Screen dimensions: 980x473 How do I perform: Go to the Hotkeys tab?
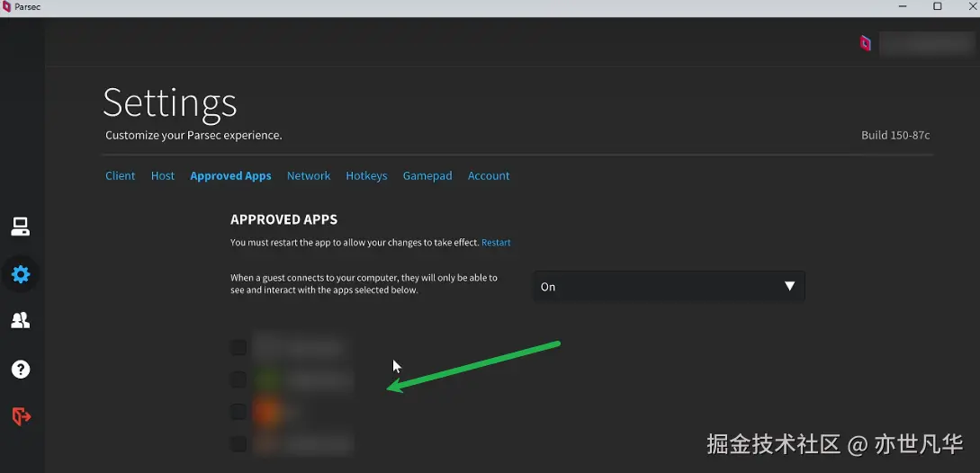pyautogui.click(x=367, y=175)
